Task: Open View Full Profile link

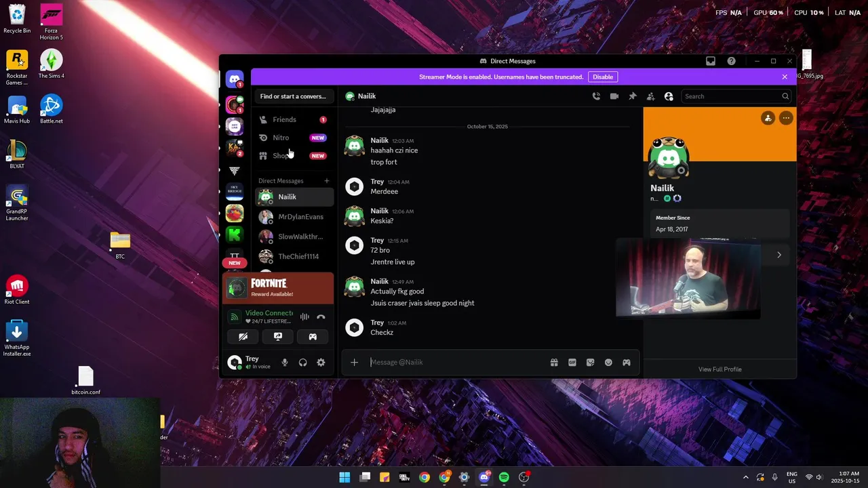Action: [720, 369]
